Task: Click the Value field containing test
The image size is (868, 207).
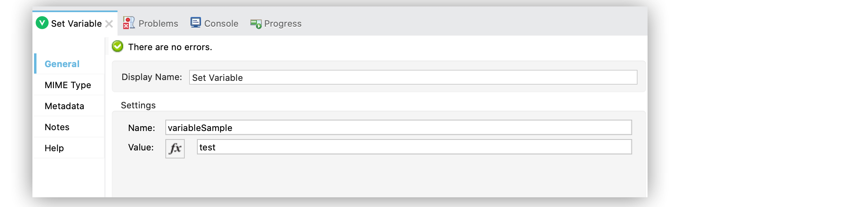Action: point(414,147)
